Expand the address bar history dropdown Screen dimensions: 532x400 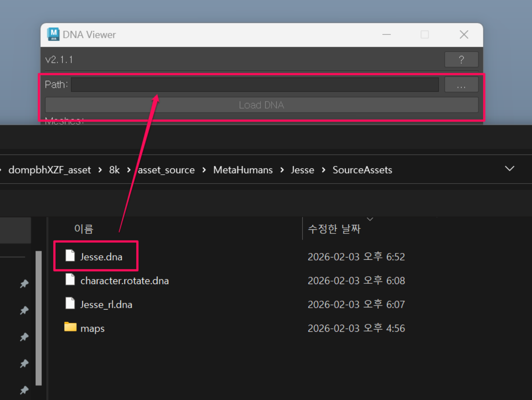coord(509,169)
